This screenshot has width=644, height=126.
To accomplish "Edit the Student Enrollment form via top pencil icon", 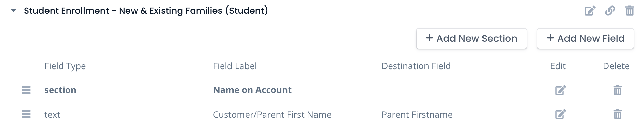I will tap(590, 11).
